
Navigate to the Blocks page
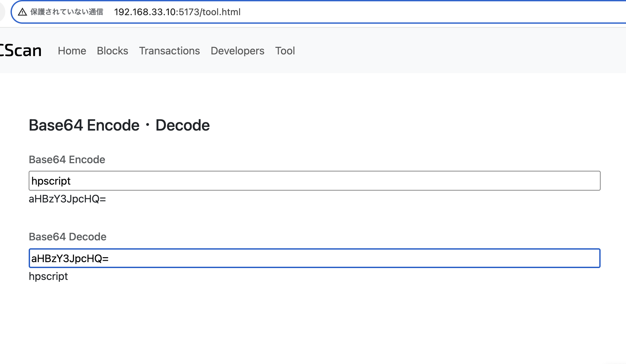[112, 51]
